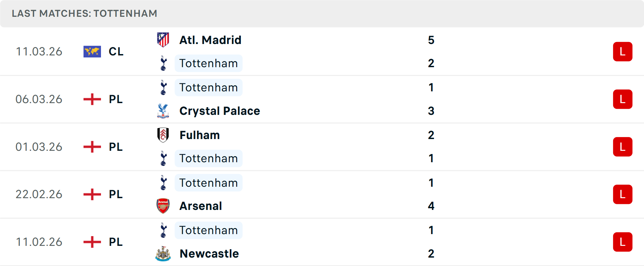Viewport: 644px width, 266px height.
Task: Click the England flag next to the Crystal Palace match
Action: coord(92,99)
